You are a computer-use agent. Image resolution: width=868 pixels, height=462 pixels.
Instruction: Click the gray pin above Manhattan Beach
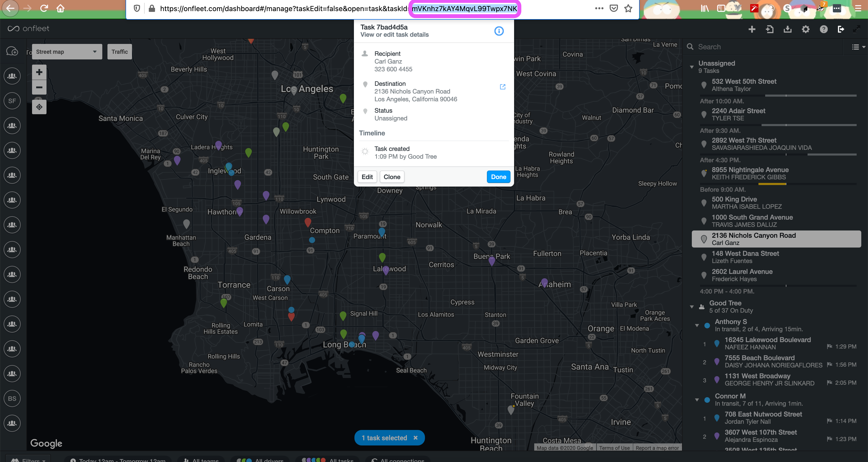tap(186, 224)
